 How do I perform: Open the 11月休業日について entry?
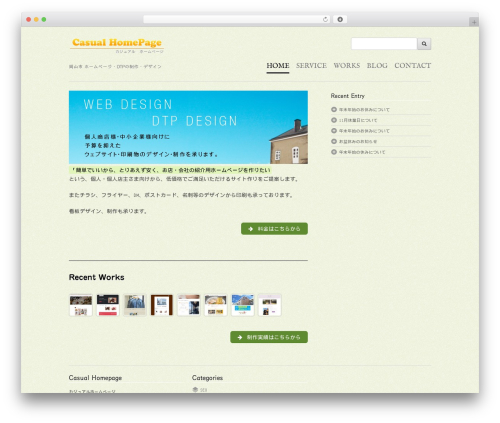tap(358, 120)
